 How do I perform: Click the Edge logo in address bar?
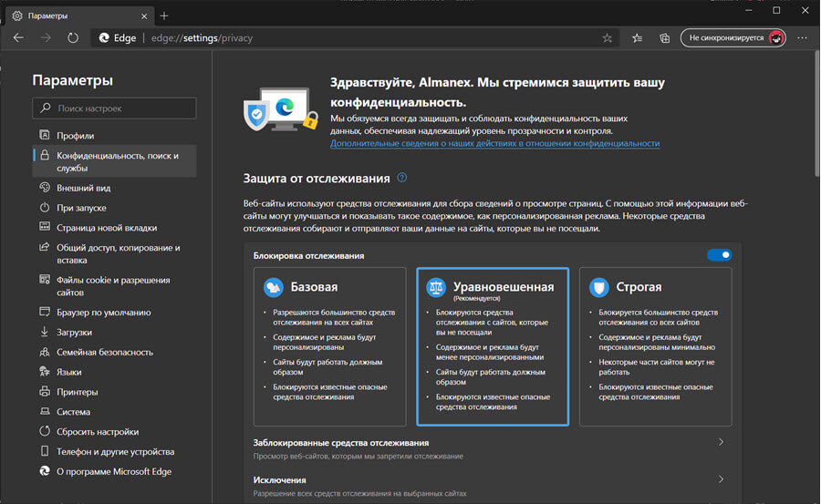[x=104, y=37]
